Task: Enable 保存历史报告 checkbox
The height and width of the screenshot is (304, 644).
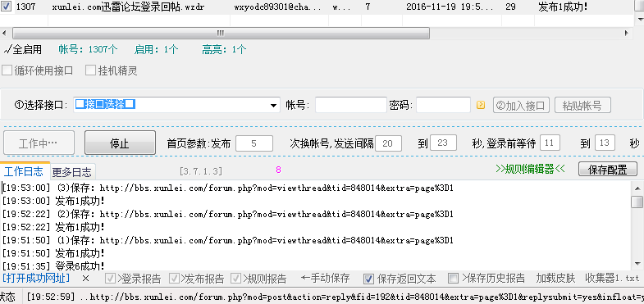Action: [x=453, y=279]
